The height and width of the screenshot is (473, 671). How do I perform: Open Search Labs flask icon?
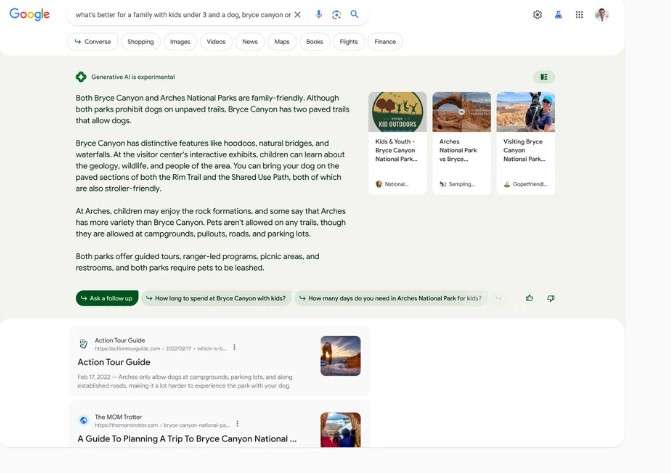[558, 15]
